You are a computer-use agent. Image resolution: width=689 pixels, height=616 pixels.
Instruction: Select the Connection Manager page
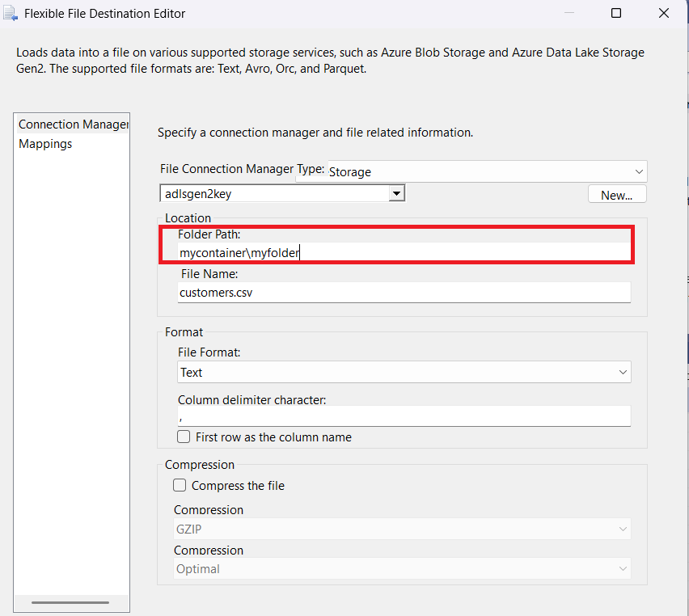(73, 124)
